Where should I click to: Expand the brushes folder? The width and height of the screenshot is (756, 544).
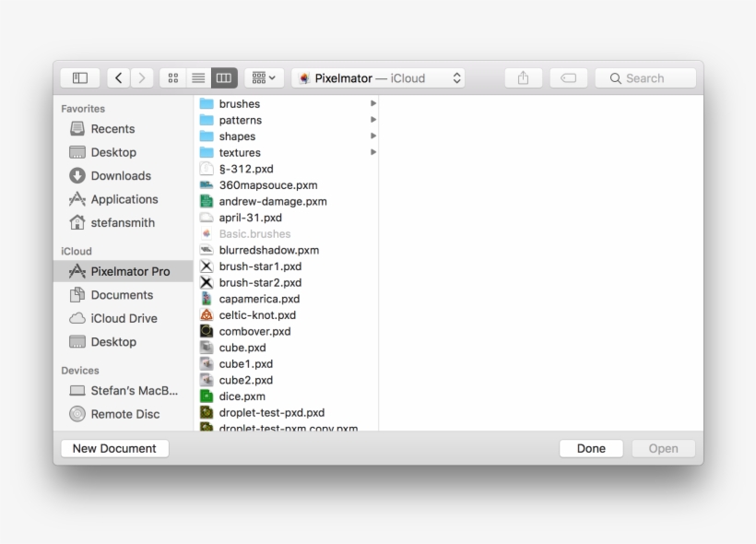pos(373,103)
